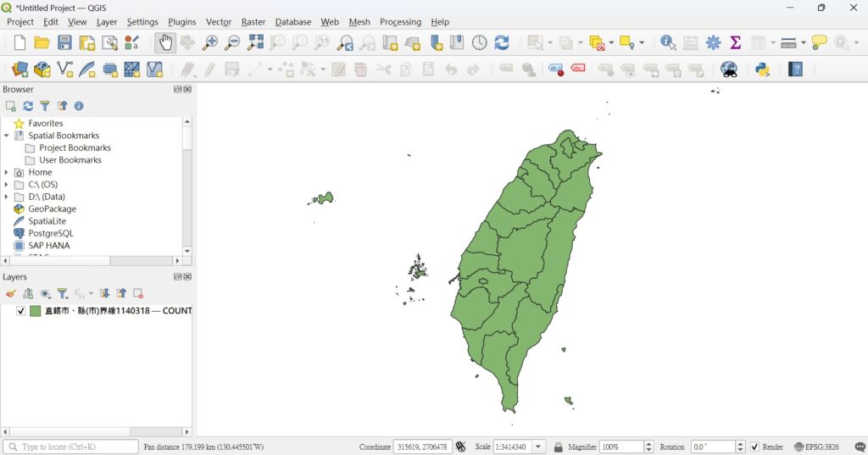Save the project with the floppy disk icon
The width and height of the screenshot is (868, 455).
(x=64, y=42)
